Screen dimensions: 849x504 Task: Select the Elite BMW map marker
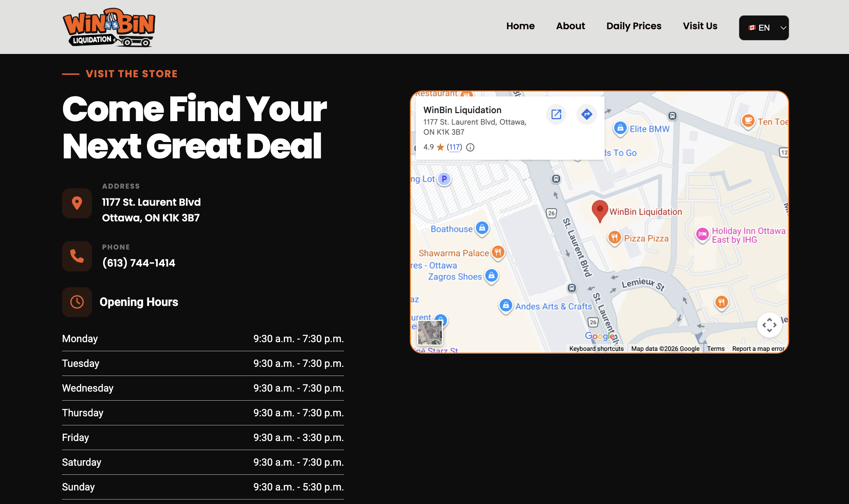(620, 128)
